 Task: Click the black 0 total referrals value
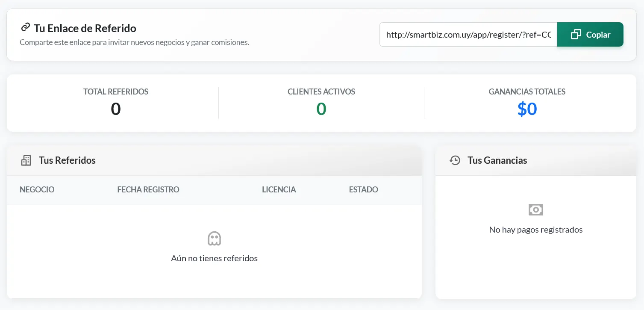click(x=116, y=109)
